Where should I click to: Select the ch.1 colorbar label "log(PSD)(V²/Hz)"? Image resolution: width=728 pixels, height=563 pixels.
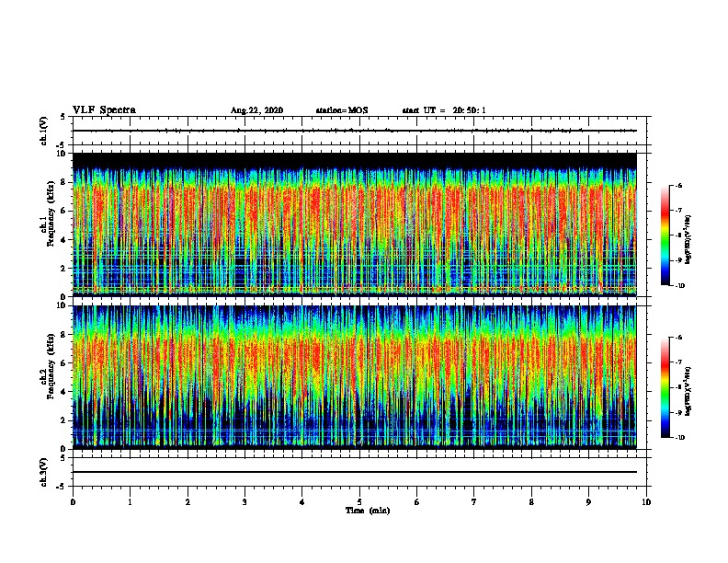[x=688, y=239]
